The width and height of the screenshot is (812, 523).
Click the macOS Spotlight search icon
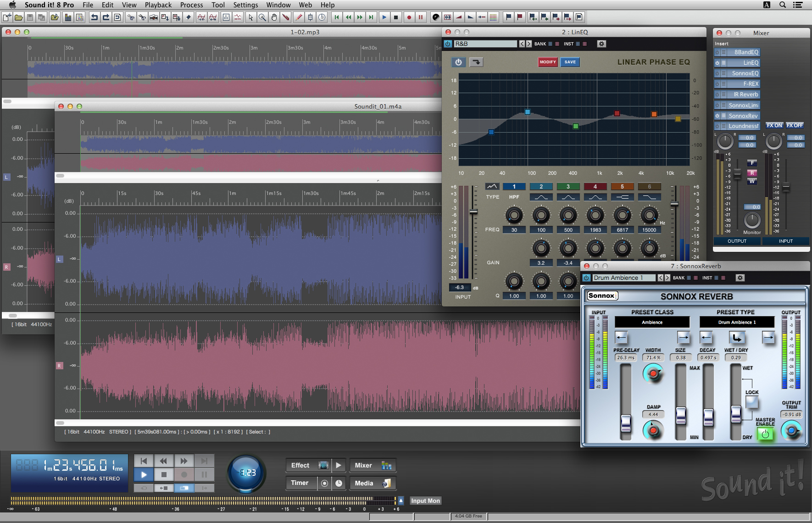(x=783, y=5)
